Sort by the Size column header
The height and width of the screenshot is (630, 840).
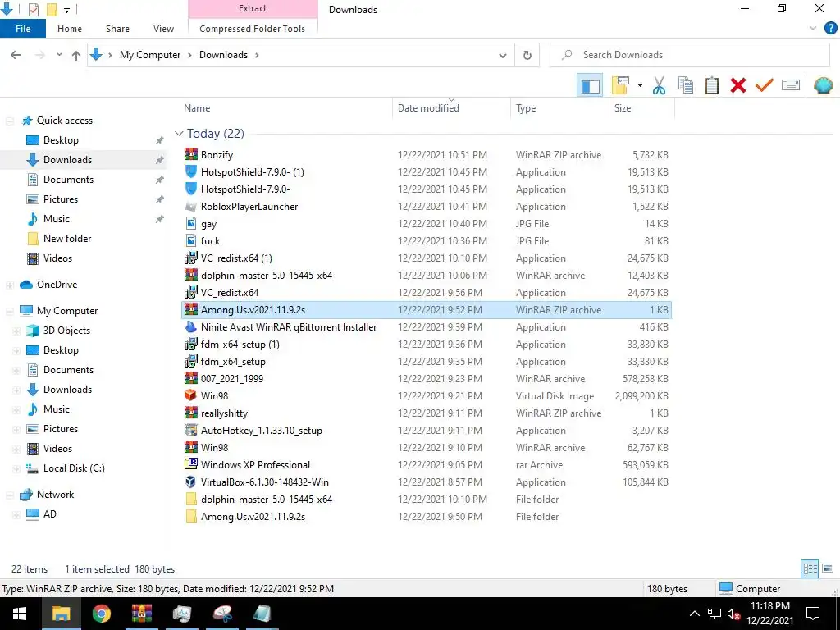click(x=623, y=108)
